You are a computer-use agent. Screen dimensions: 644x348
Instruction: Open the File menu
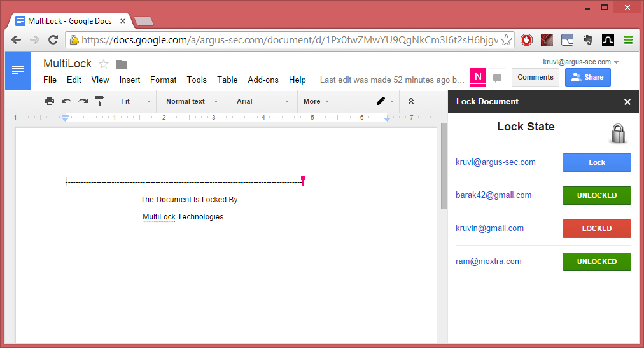click(x=50, y=80)
